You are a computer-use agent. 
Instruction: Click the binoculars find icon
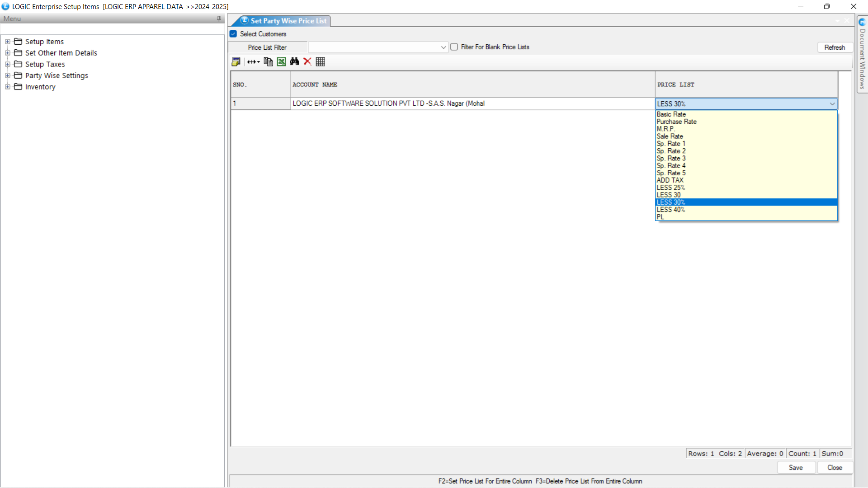tap(294, 62)
